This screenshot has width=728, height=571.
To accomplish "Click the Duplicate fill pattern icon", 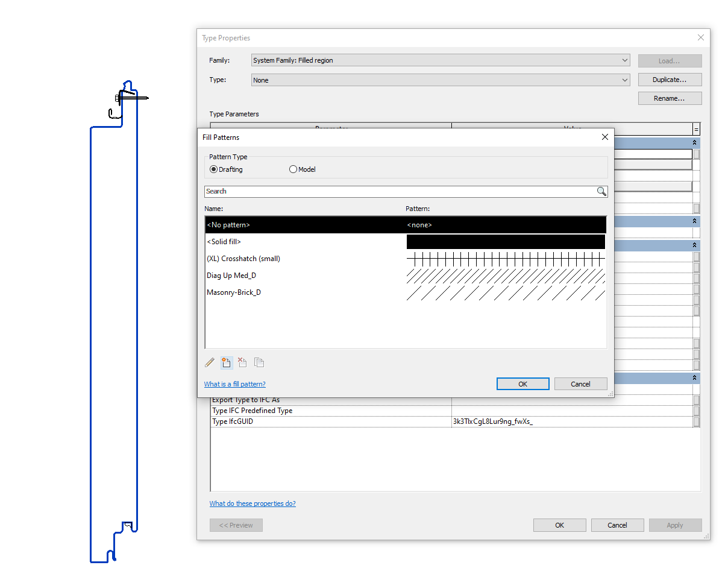I will [x=259, y=362].
